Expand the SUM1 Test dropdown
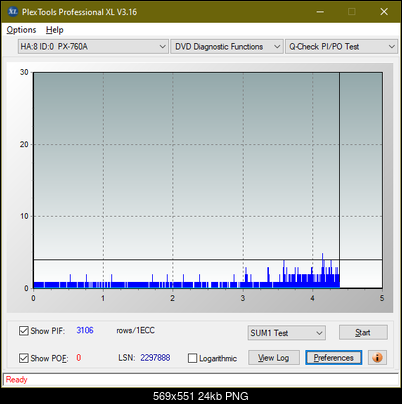This screenshot has width=402, height=404. pyautogui.click(x=287, y=333)
